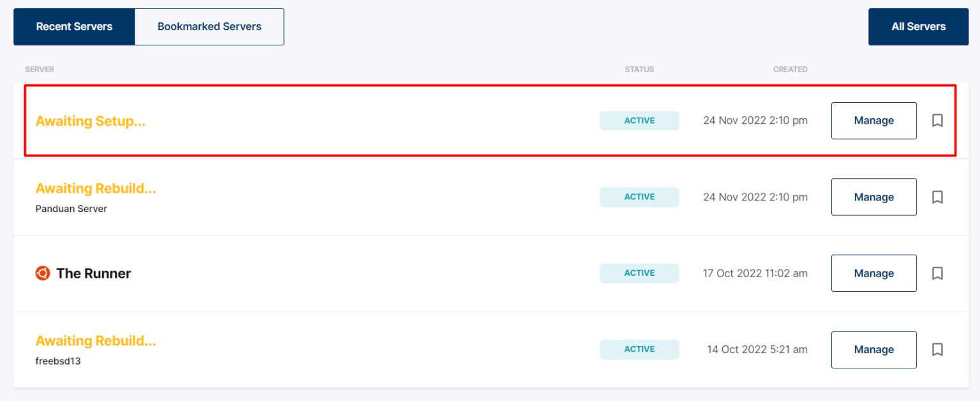Manage The Runner server
The width and height of the screenshot is (980, 401).
873,273
